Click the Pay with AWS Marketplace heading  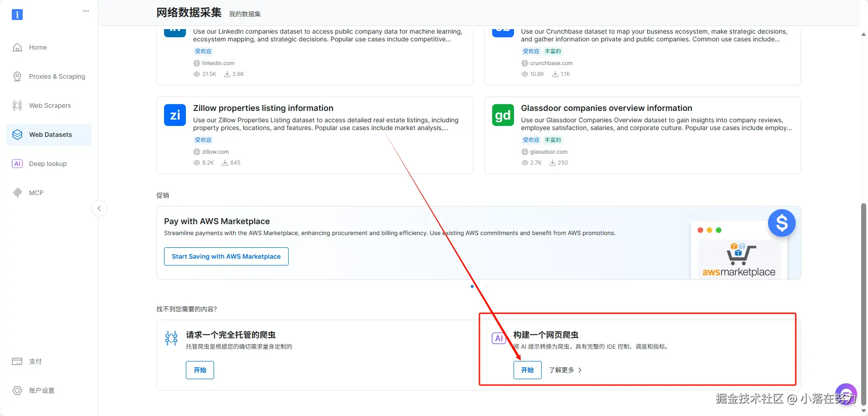(217, 221)
